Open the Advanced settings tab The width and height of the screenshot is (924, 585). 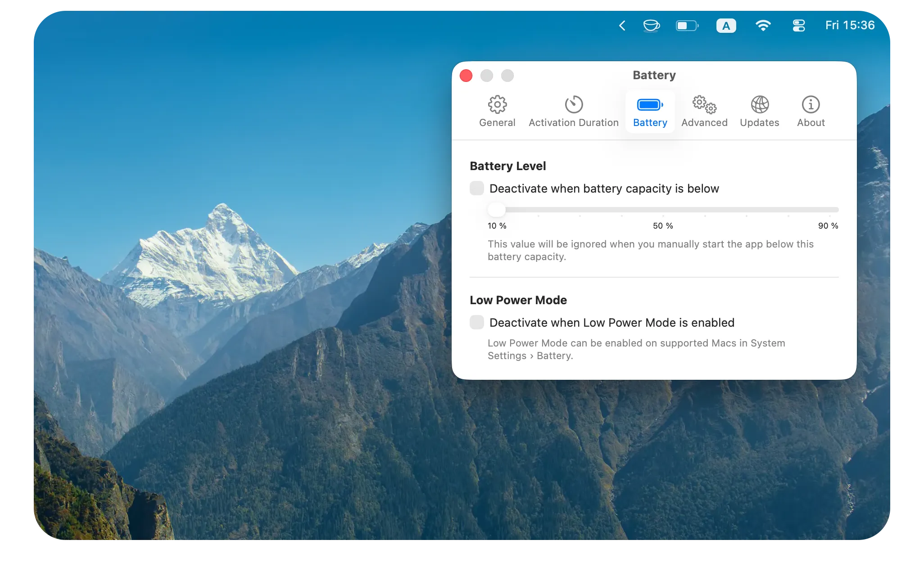[704, 112]
